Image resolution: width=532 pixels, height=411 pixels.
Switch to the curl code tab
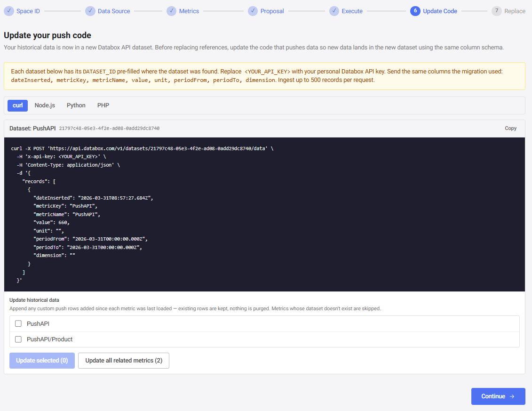click(18, 105)
